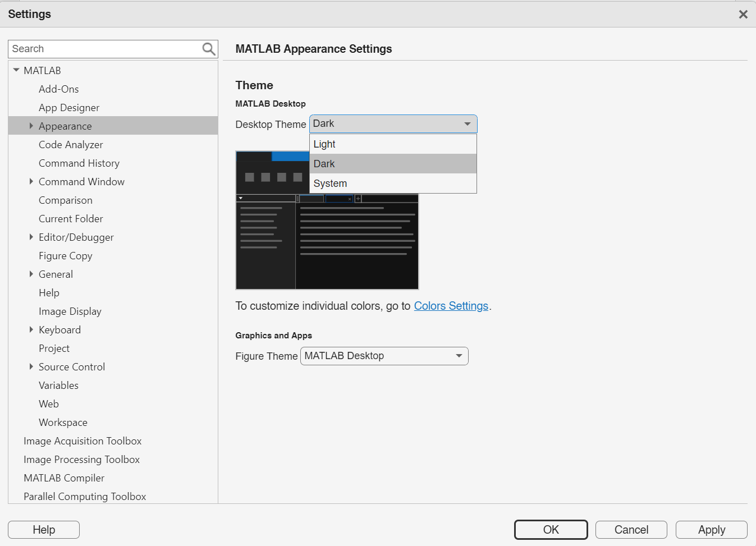Screen dimensions: 756x546
Task: Select Project in the tree
Action: 54,348
